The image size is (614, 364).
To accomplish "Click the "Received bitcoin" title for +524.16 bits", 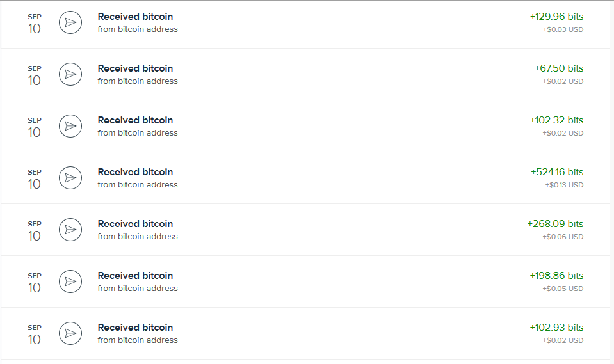I will click(135, 172).
